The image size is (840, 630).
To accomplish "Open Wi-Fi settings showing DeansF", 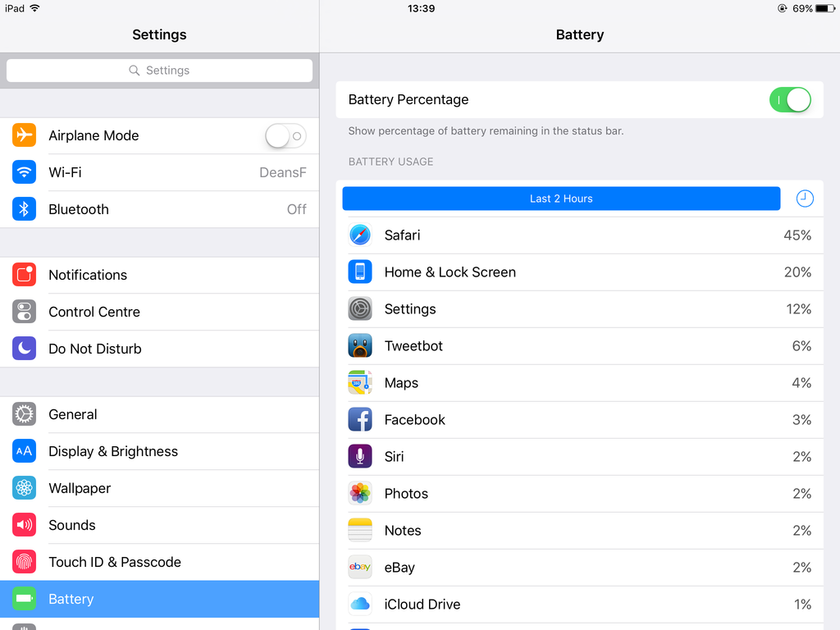I will (160, 172).
